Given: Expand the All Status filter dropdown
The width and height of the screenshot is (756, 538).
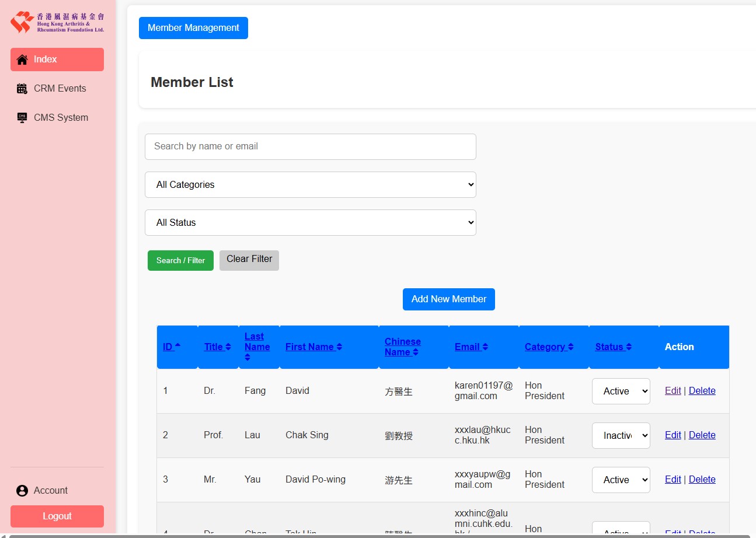Looking at the screenshot, I should 310,222.
